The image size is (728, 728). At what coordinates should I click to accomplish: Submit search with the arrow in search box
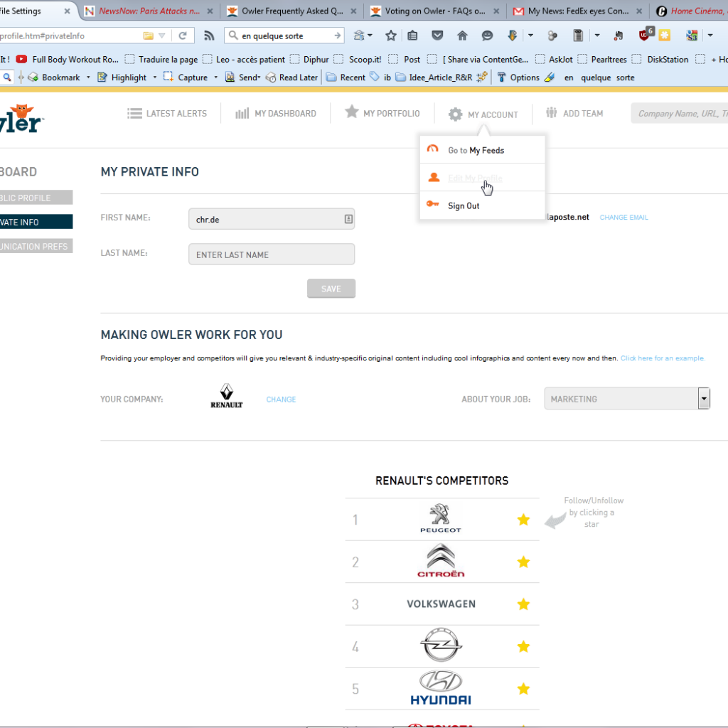[x=337, y=36]
